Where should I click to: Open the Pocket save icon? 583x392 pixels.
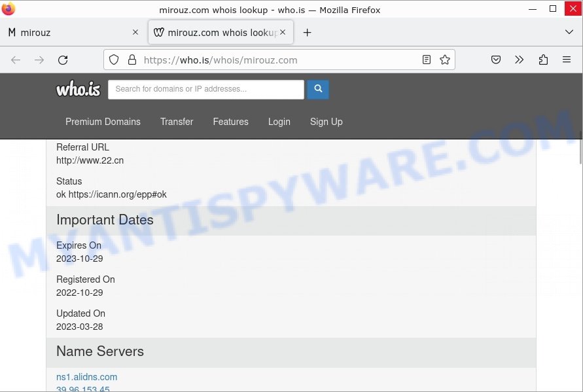click(x=495, y=60)
